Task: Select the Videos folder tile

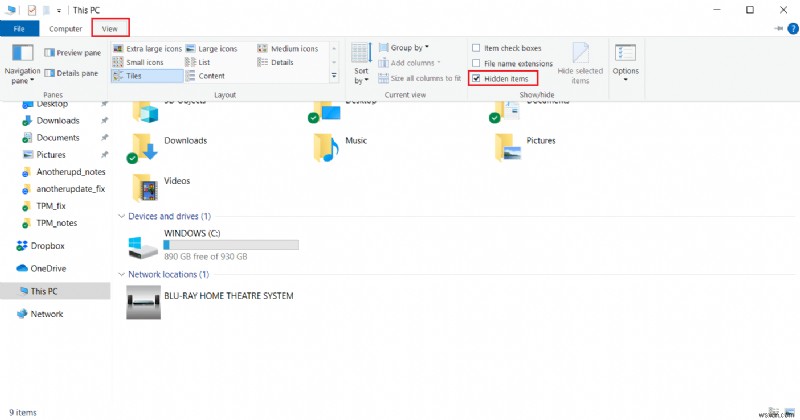Action: tap(161, 187)
